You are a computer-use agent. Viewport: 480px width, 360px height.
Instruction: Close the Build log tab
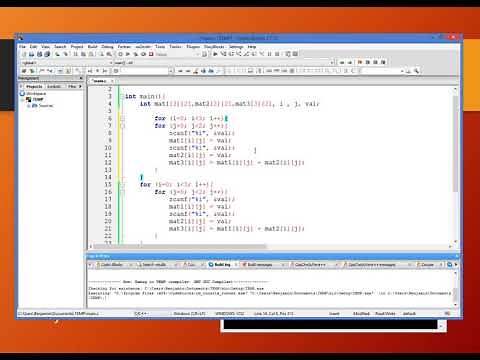tap(236, 265)
